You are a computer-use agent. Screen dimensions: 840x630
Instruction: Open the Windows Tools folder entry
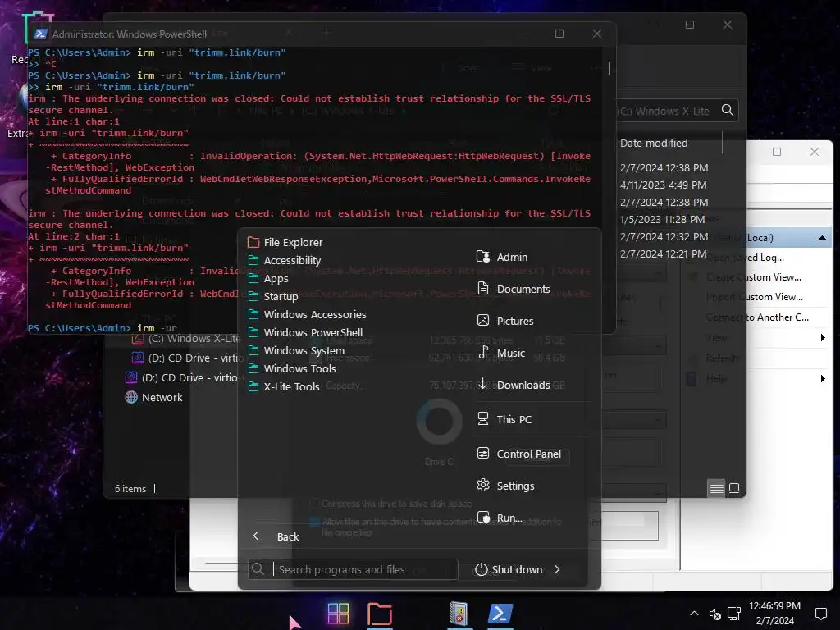(x=292, y=368)
